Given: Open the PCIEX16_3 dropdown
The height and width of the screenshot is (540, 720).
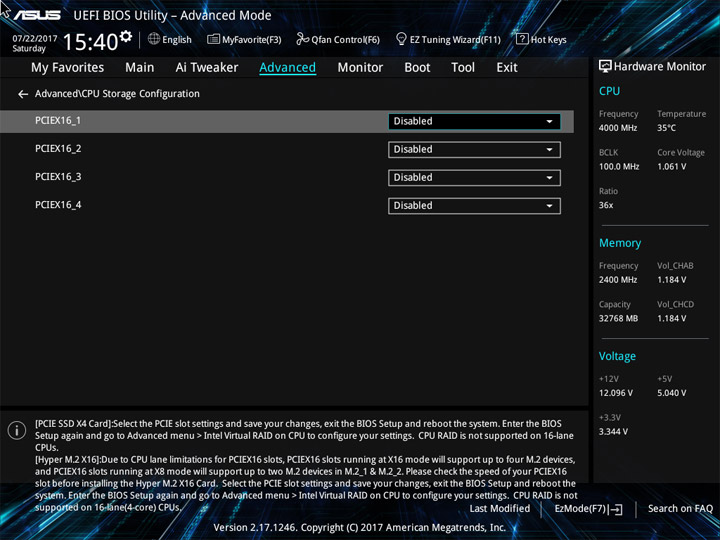Looking at the screenshot, I should [474, 178].
